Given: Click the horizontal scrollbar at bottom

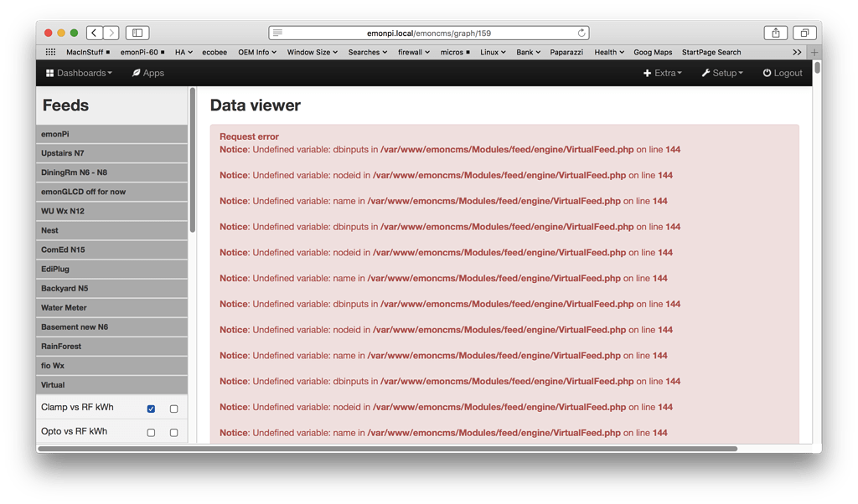Looking at the screenshot, I should pos(387,449).
